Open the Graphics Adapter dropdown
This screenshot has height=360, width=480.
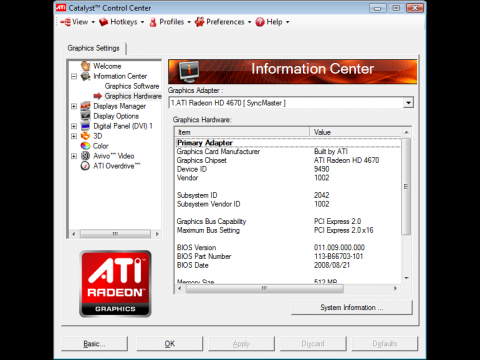[x=408, y=103]
